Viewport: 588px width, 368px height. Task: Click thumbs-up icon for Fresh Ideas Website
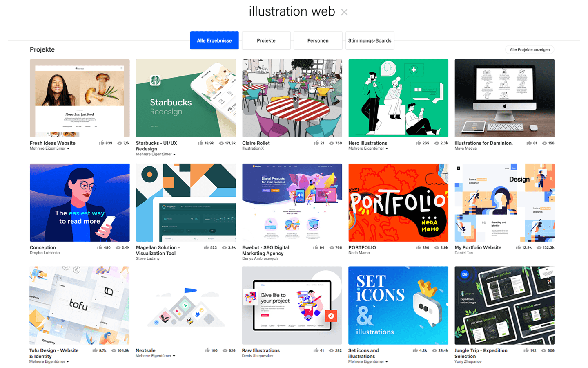click(x=102, y=143)
